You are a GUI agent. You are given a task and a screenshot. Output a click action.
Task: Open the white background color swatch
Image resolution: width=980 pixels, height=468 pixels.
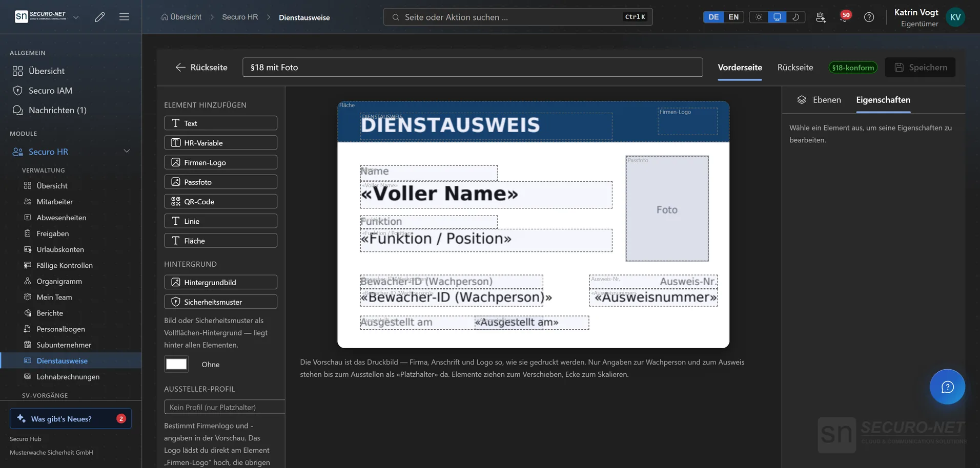tap(176, 364)
